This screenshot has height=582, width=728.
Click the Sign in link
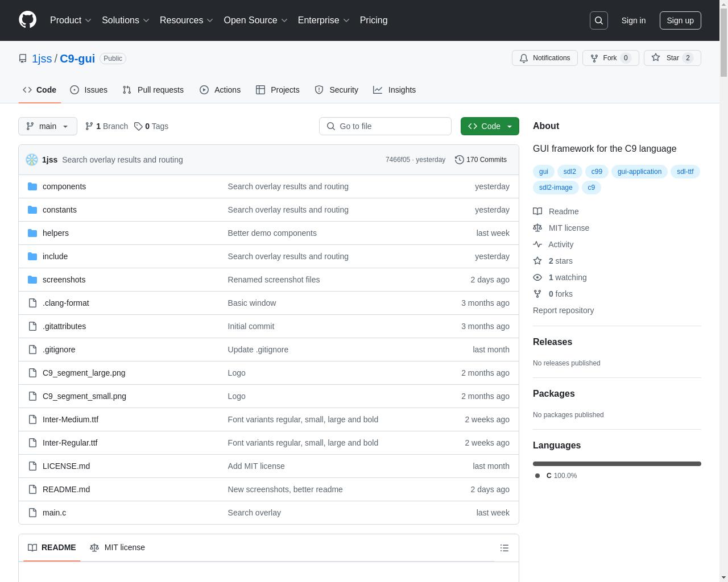point(633,20)
